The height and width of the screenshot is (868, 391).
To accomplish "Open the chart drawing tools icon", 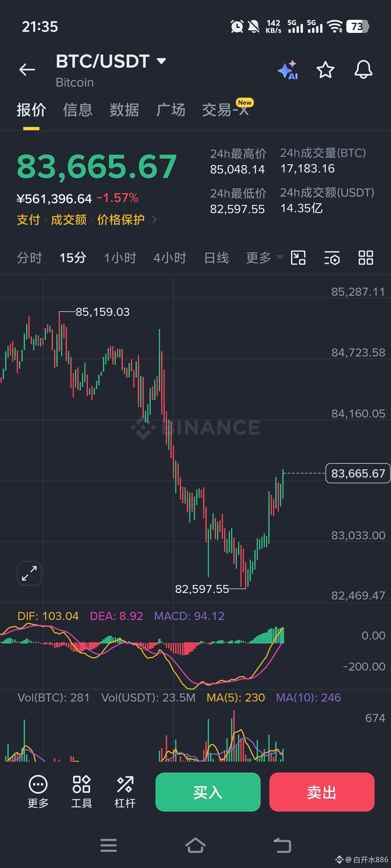I will pos(298,258).
